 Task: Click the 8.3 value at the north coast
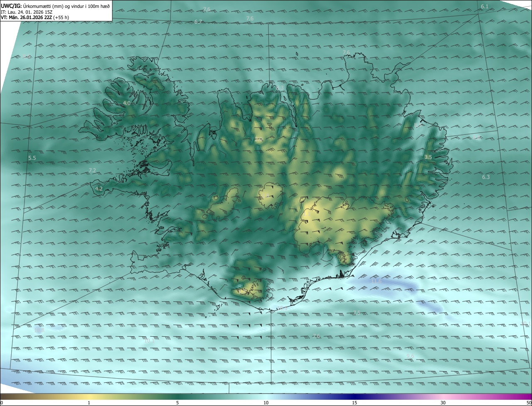click(281, 88)
